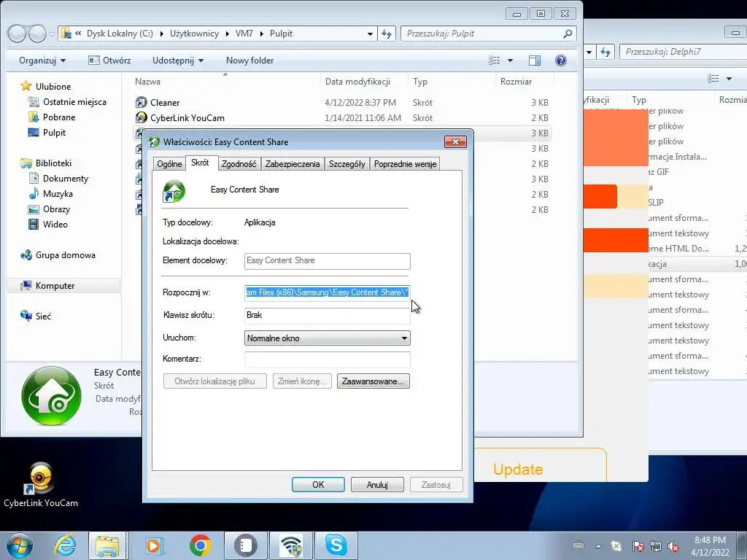
Task: Expand the address bar history dropdown
Action: pos(370,34)
